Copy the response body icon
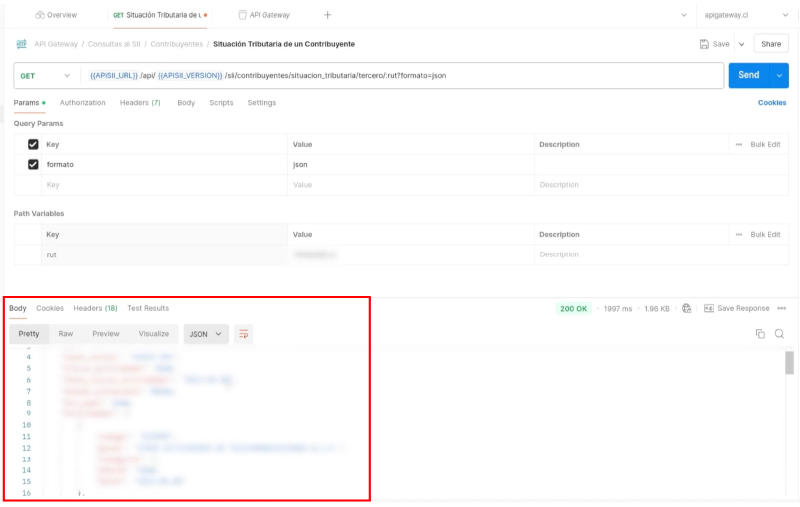This screenshot has height=507, width=800. coord(760,335)
